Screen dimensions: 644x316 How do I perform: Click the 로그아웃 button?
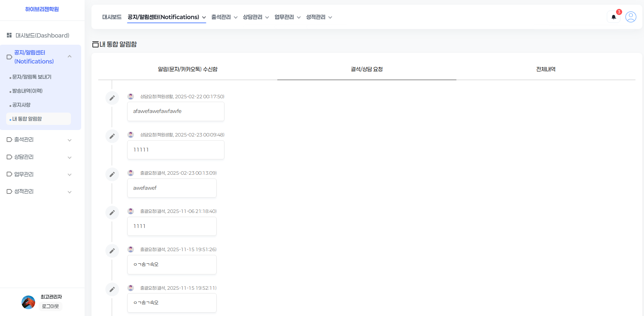coord(50,306)
